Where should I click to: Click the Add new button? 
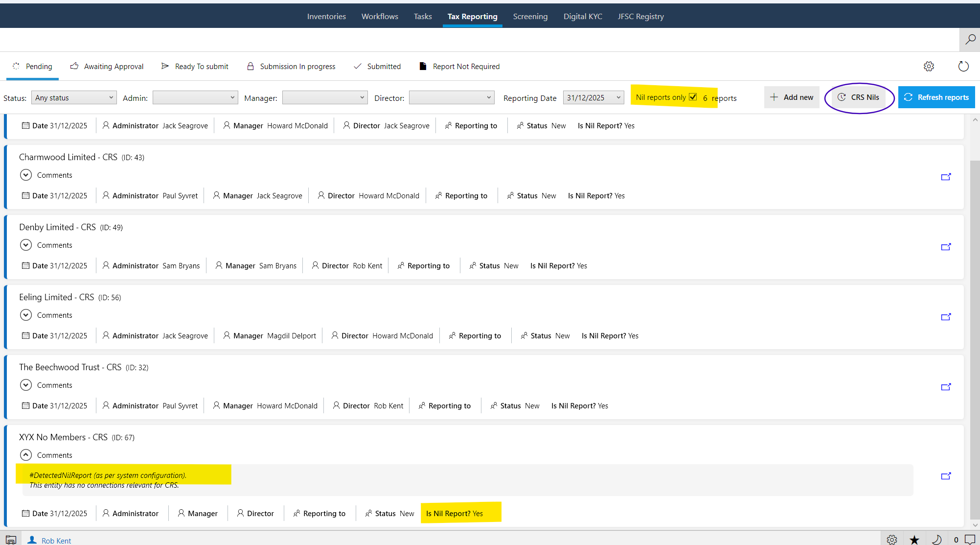[792, 97]
